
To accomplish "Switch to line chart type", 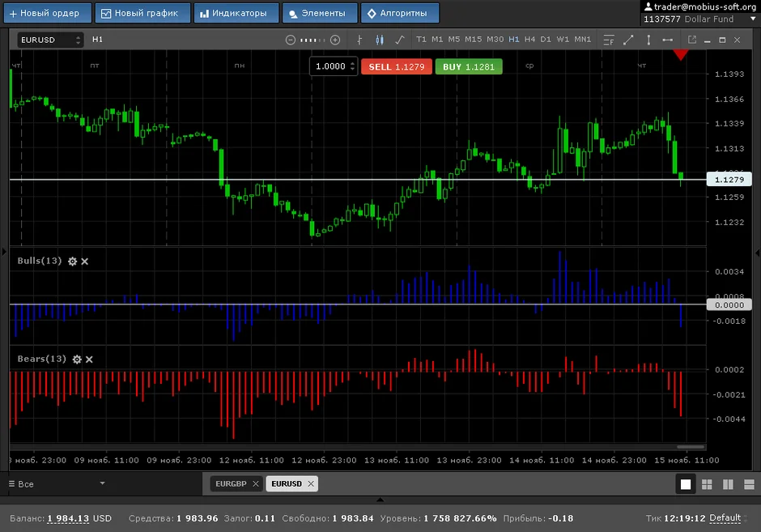I will 400,40.
